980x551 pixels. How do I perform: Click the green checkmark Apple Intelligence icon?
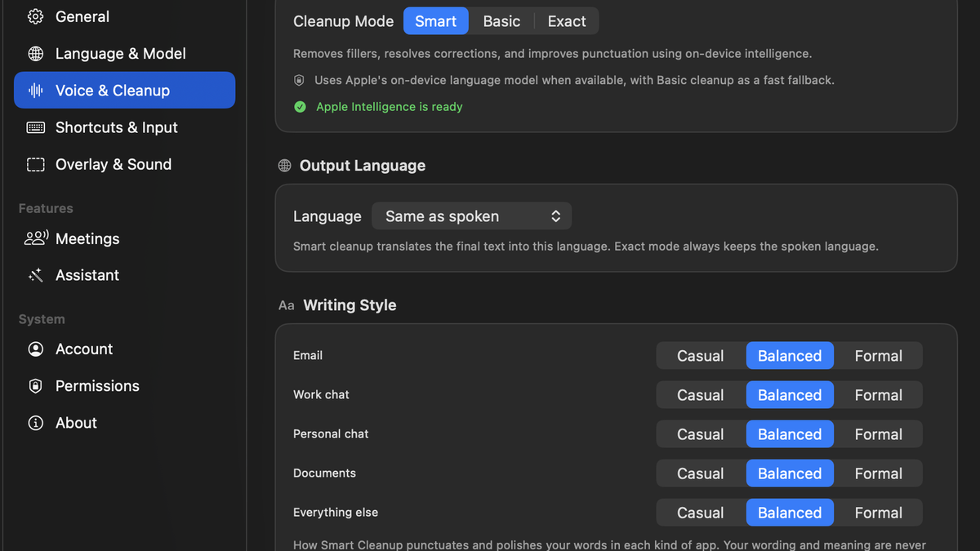point(300,107)
